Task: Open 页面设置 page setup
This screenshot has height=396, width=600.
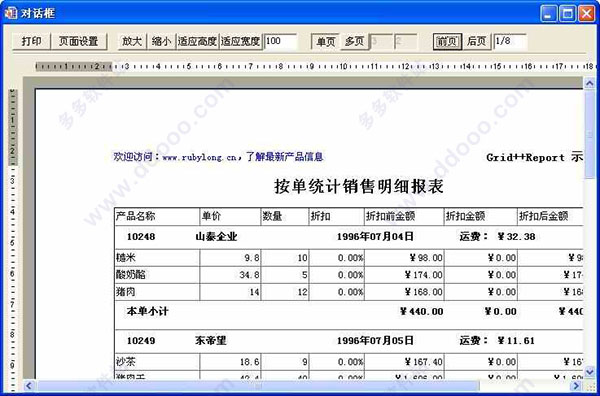Action: 79,41
